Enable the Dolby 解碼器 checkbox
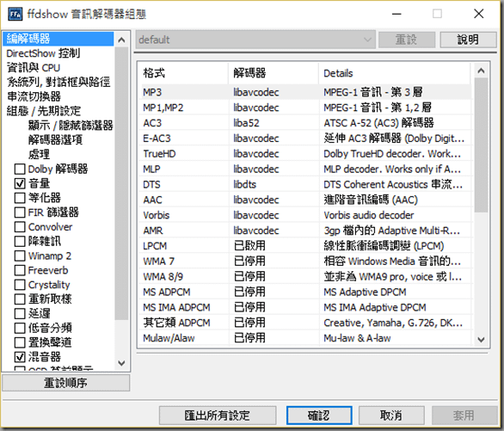The image size is (504, 431). (20, 169)
